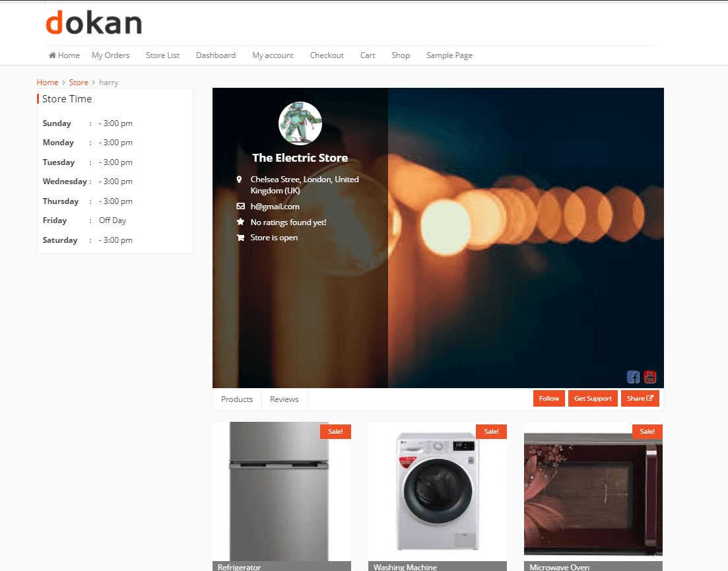This screenshot has width=728, height=571.
Task: Select the star ratings icon
Action: tap(239, 222)
